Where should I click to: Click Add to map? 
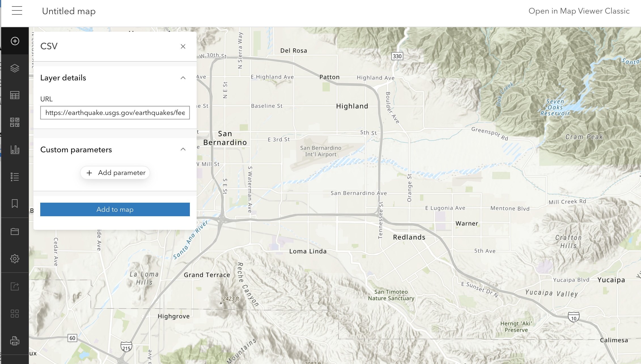pos(115,209)
